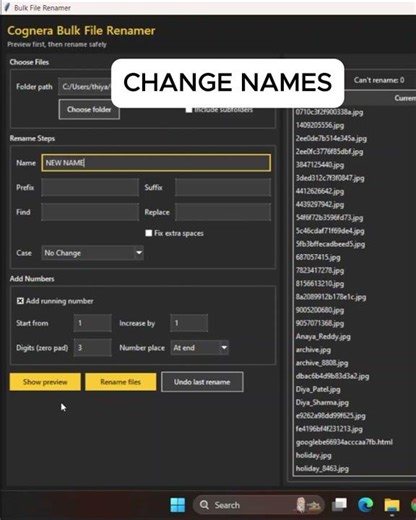
Task: Toggle Include subfolders checkbox
Action: click(189, 110)
